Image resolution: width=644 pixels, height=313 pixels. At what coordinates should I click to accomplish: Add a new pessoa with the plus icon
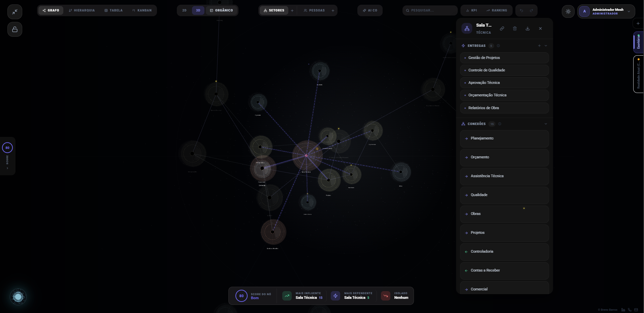(x=333, y=10)
